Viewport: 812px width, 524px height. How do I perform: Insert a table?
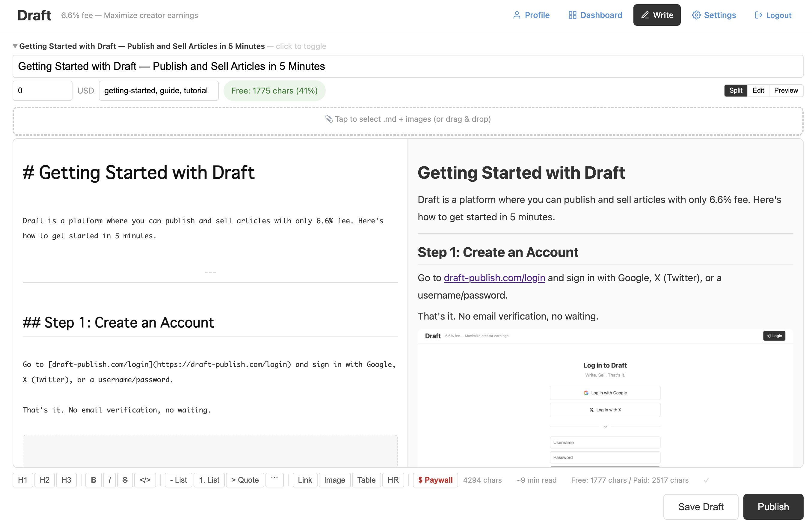(366, 480)
